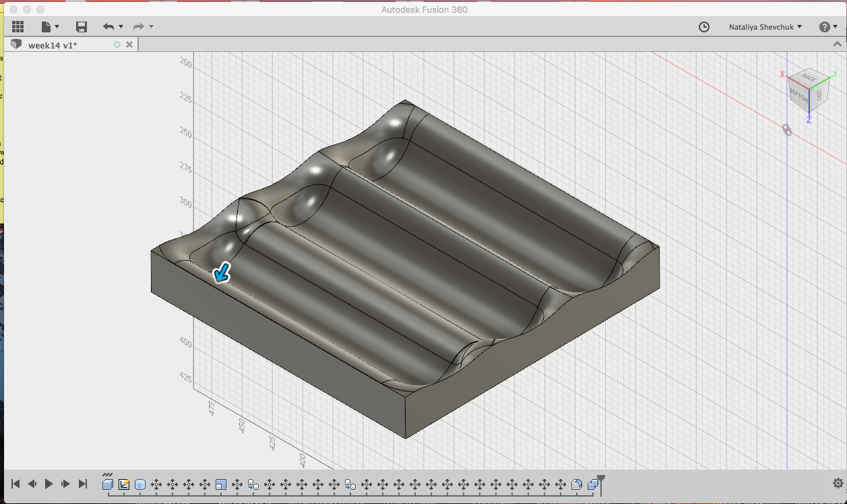Select the Combine feature at timeline end
The width and height of the screenshot is (847, 504).
(x=593, y=484)
